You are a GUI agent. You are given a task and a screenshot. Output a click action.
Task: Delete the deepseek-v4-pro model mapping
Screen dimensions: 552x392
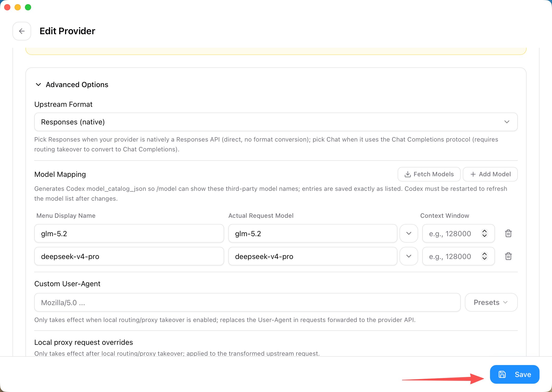[508, 256]
